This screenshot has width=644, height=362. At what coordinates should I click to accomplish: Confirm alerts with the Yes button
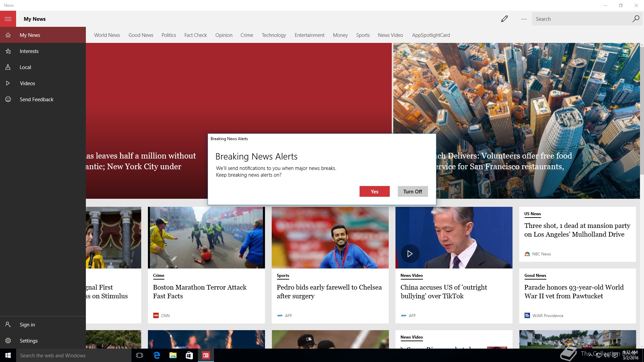[x=374, y=191]
